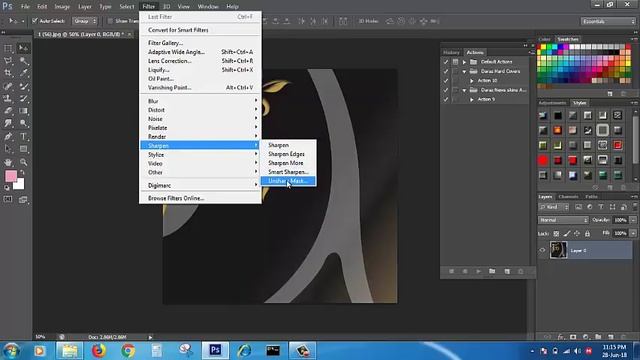Open the Image menu
Image resolution: width=640 pixels, height=360 pixels.
coord(62,7)
